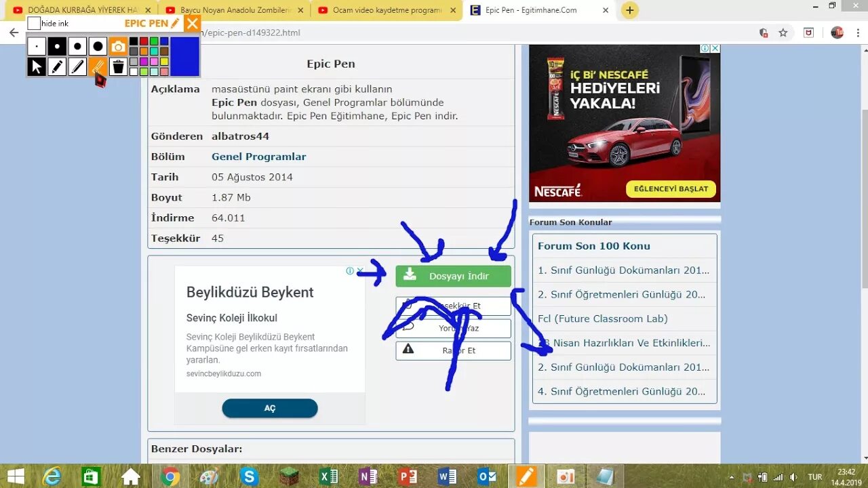Screen dimensions: 868x488
Task: Switch to the DOĞADA KURBAĞA YİYEREK tab
Action: coord(82,10)
